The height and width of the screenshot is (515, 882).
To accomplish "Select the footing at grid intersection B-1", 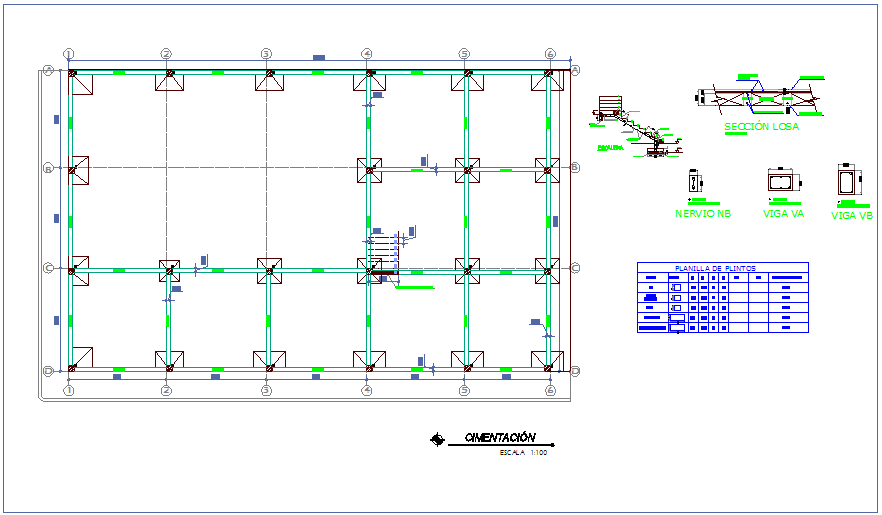I will tap(74, 170).
